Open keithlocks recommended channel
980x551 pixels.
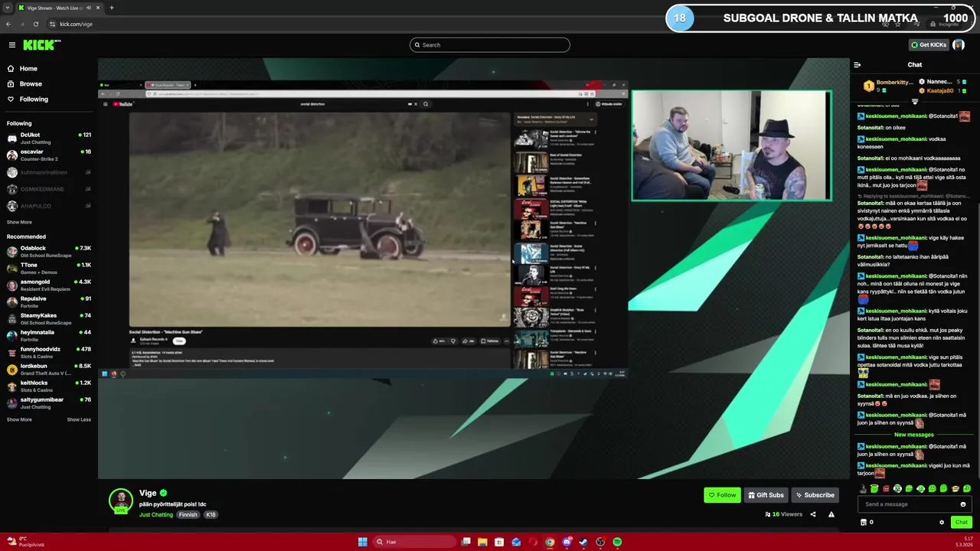tap(49, 386)
